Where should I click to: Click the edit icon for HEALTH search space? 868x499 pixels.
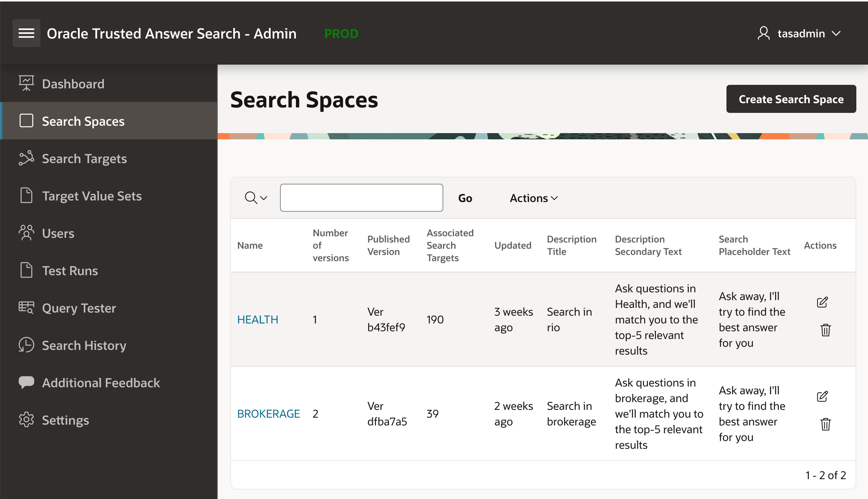822,302
